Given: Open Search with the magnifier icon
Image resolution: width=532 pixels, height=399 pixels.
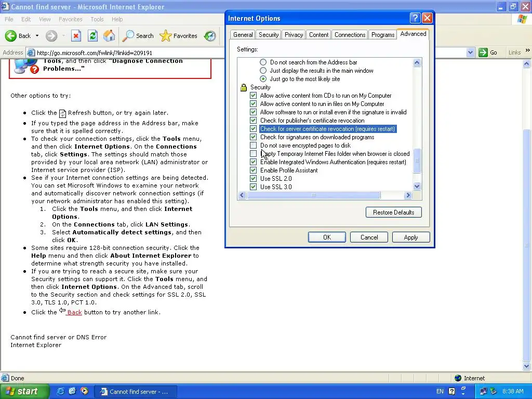Looking at the screenshot, I should coord(128,36).
